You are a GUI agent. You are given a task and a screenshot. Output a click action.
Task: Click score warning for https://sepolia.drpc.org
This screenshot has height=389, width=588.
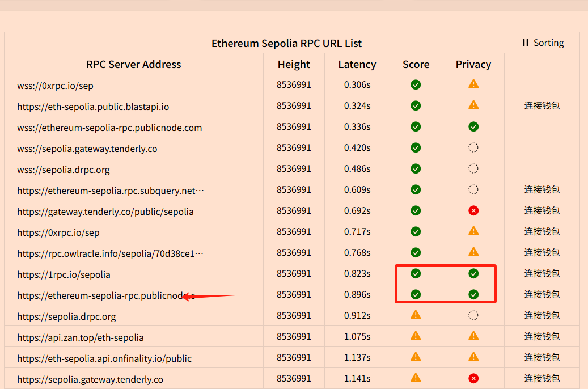(416, 315)
